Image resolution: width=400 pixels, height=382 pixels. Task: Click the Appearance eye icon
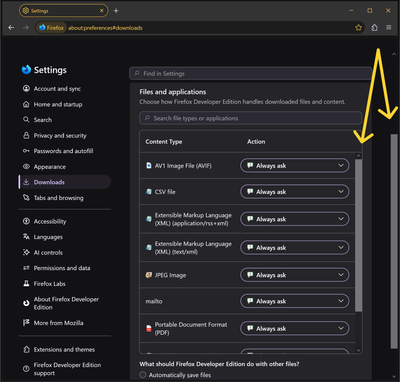(x=26, y=167)
